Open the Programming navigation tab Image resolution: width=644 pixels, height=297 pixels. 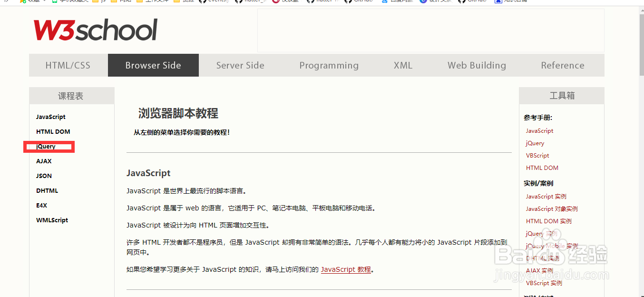pyautogui.click(x=329, y=65)
